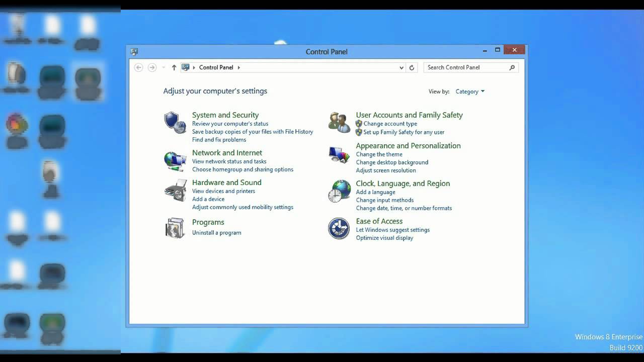The height and width of the screenshot is (362, 644).
Task: Click the Back navigation arrow
Action: tap(138, 67)
